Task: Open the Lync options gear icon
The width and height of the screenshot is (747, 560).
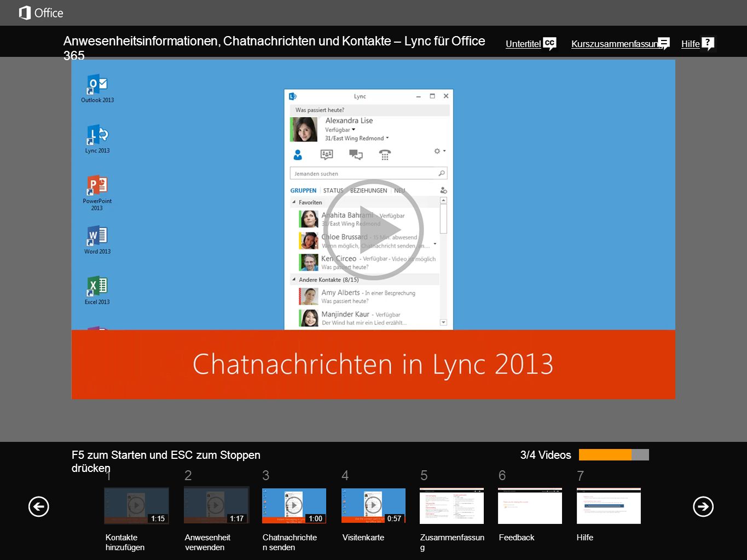Action: (437, 151)
